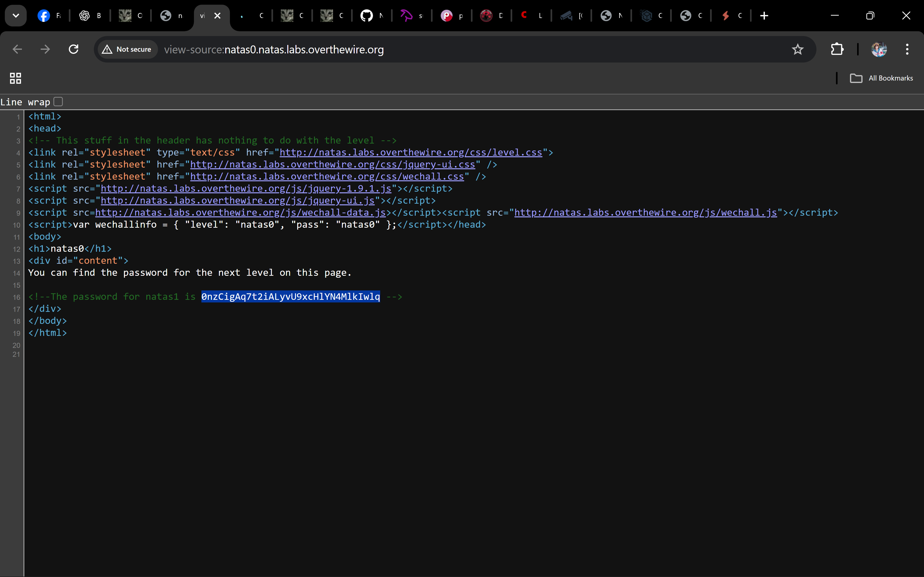Open the apps grid shortcut
924x577 pixels.
click(15, 78)
